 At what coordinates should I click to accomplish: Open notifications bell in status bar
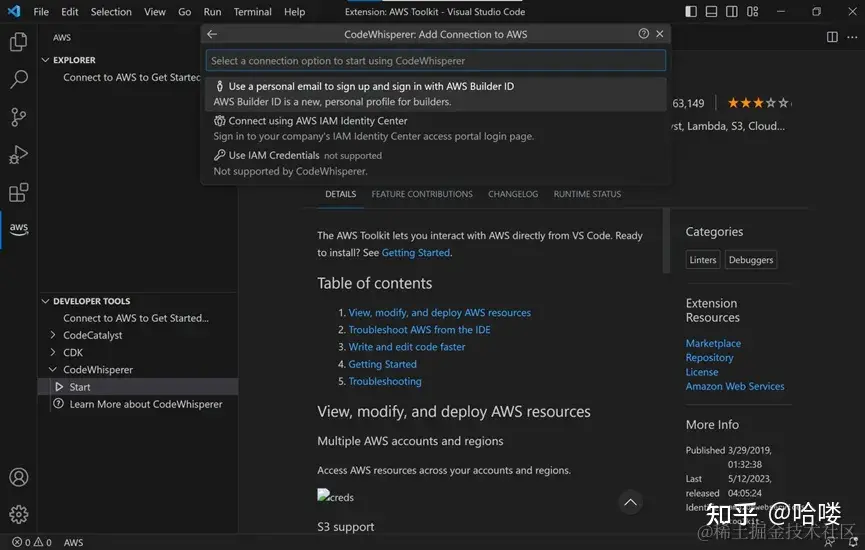pos(853,543)
